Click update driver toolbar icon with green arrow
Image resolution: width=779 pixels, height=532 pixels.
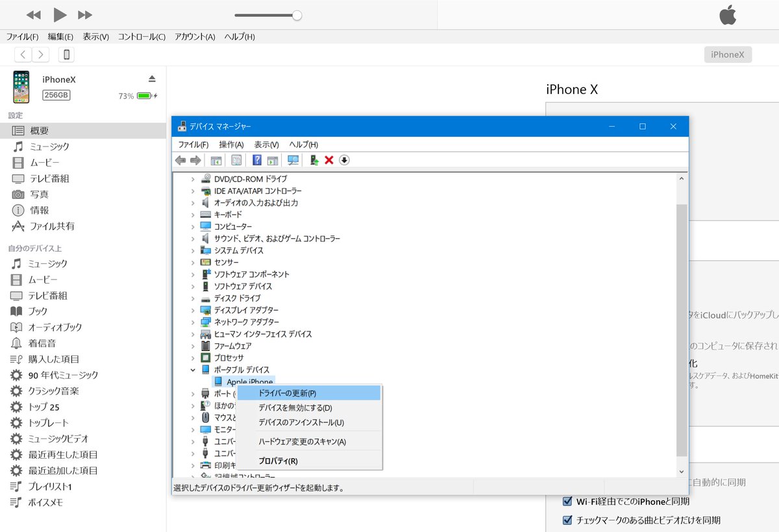314,160
